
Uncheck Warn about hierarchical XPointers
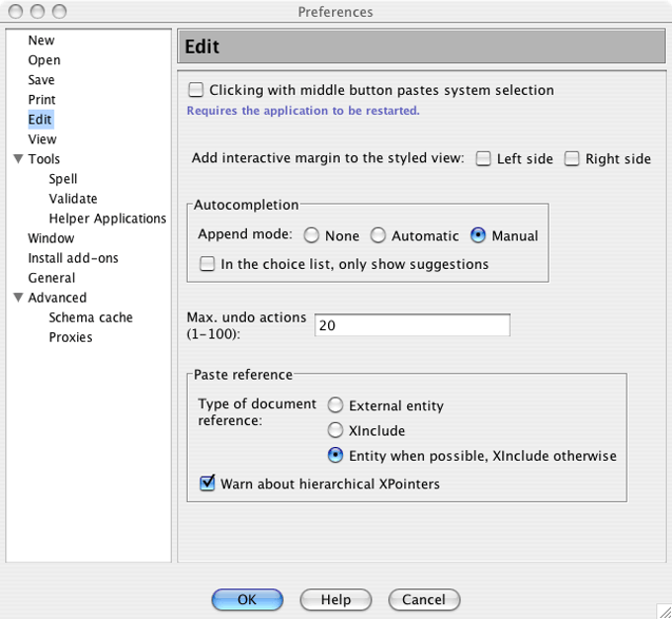[x=208, y=484]
